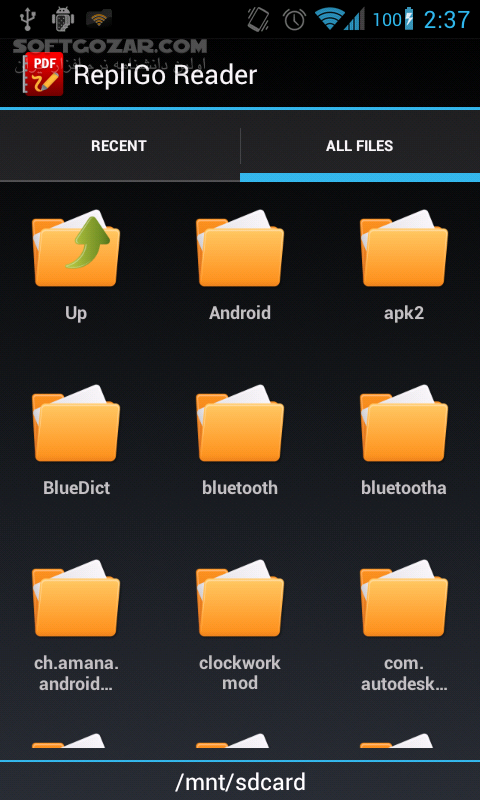Viewport: 480px width, 800px height.
Task: Tap the Wi-Fi folder notification icon
Action: click(x=99, y=19)
